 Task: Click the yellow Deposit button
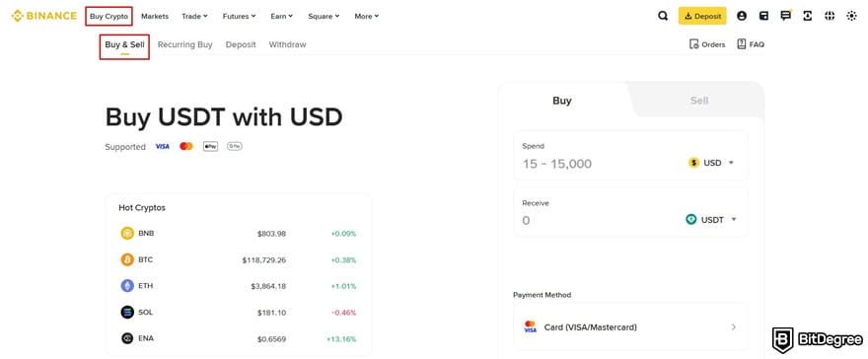click(x=702, y=16)
